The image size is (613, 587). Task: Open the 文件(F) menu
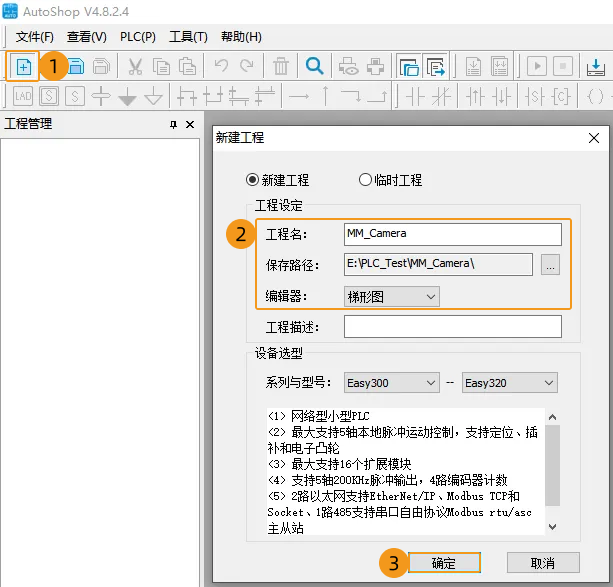(35, 37)
